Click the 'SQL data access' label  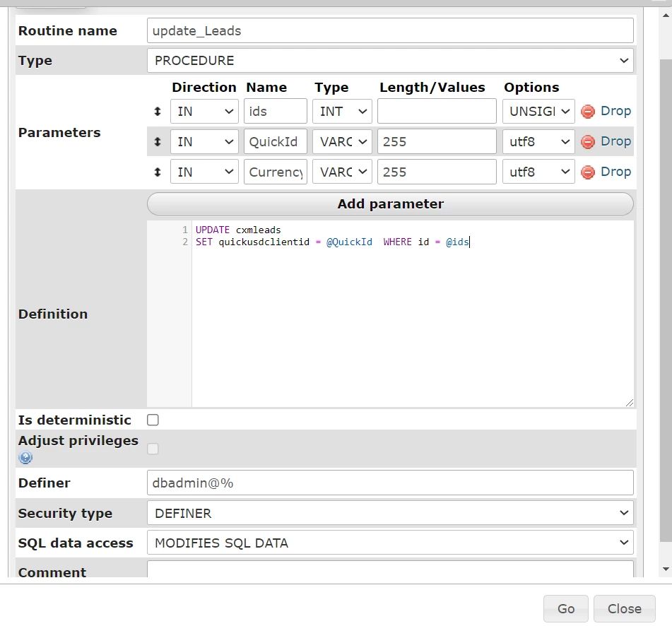point(76,543)
